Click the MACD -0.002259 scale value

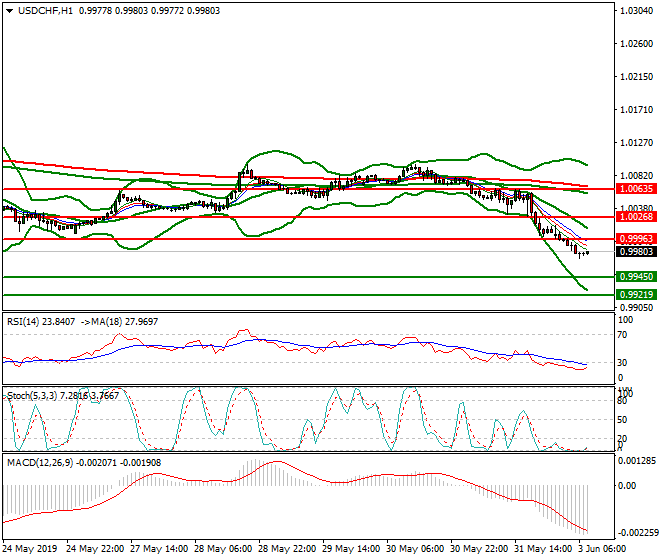click(x=637, y=533)
